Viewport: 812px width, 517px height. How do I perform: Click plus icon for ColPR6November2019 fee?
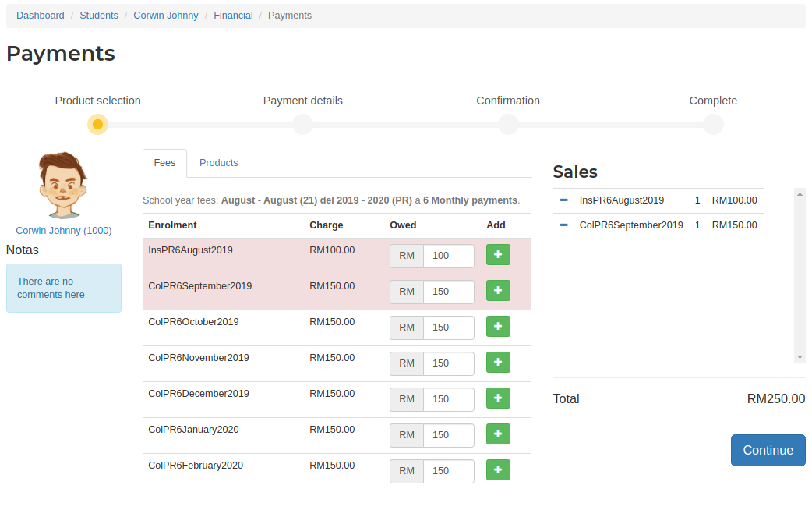[498, 363]
